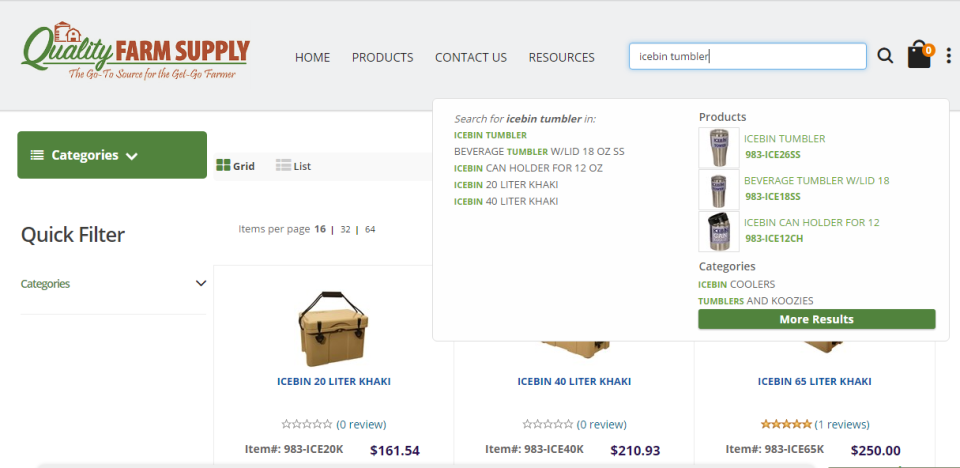Open ICEBIN TUMBLER product thumbnail image
This screenshot has width=960, height=468.
pyautogui.click(x=719, y=148)
